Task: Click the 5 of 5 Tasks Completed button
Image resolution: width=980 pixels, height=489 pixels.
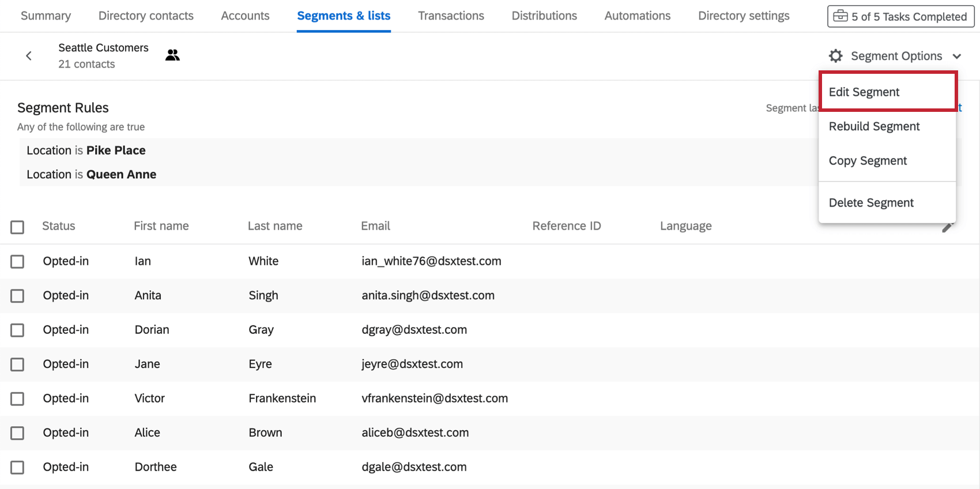Action: [x=900, y=16]
